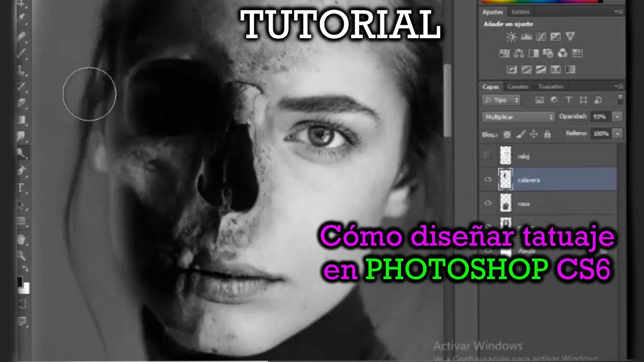The width and height of the screenshot is (644, 362).
Task: Add a Black & White adjustment
Action: [x=534, y=53]
